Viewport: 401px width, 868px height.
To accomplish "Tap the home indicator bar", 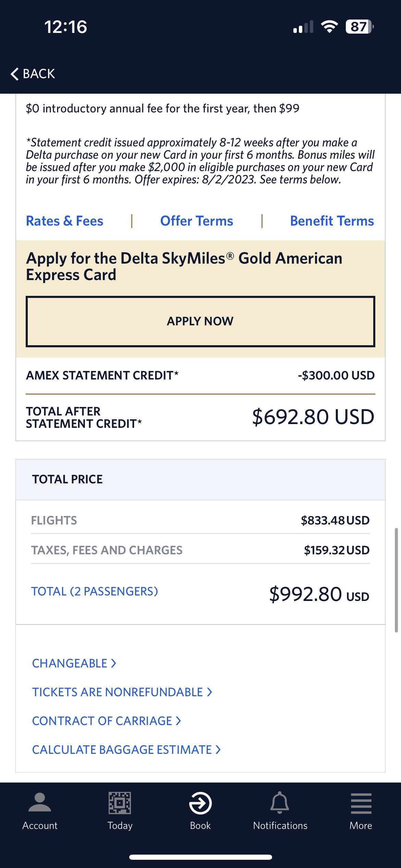I will (x=200, y=857).
